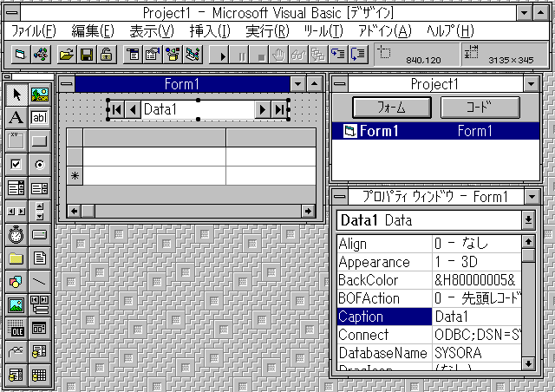
Task: Click the Properties window toolbar icon
Action: pos(153,55)
